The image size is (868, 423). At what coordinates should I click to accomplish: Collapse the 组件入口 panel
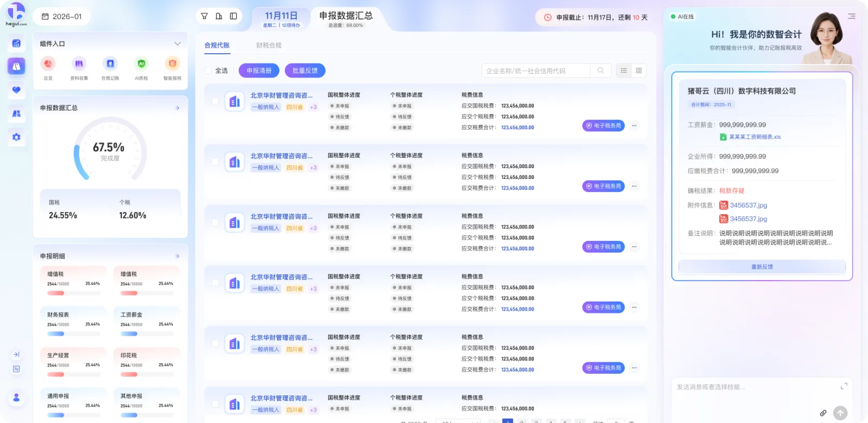(x=177, y=43)
